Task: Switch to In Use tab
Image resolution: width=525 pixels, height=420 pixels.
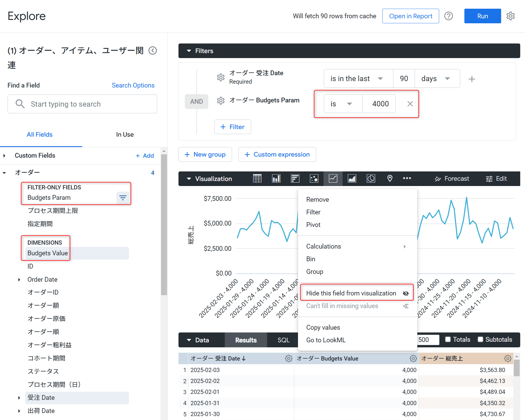Action: click(125, 134)
